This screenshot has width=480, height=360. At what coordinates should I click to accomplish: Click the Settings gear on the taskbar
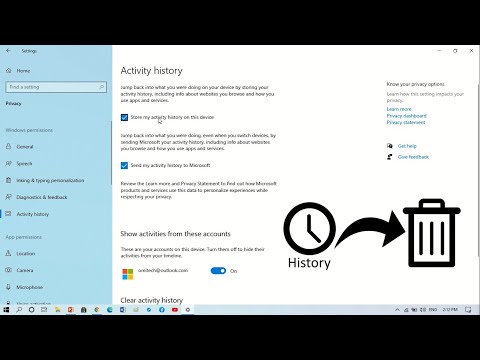click(x=188, y=310)
